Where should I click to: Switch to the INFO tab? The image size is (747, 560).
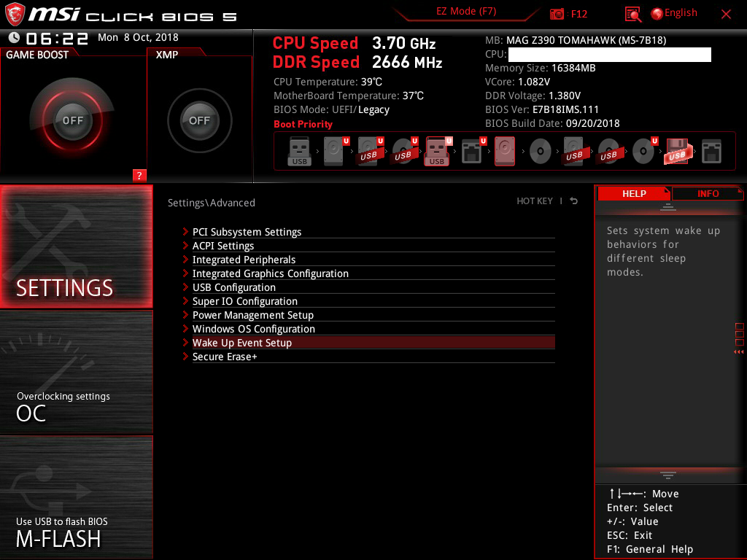708,193
